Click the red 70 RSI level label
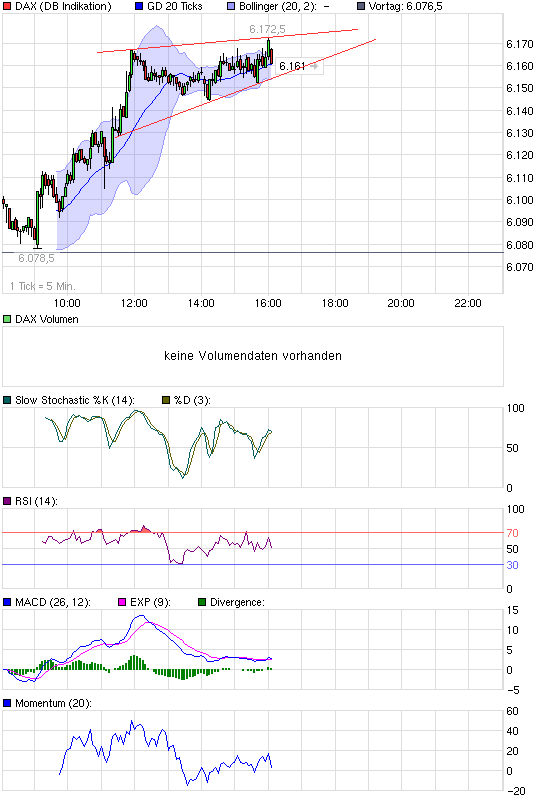 [x=512, y=533]
